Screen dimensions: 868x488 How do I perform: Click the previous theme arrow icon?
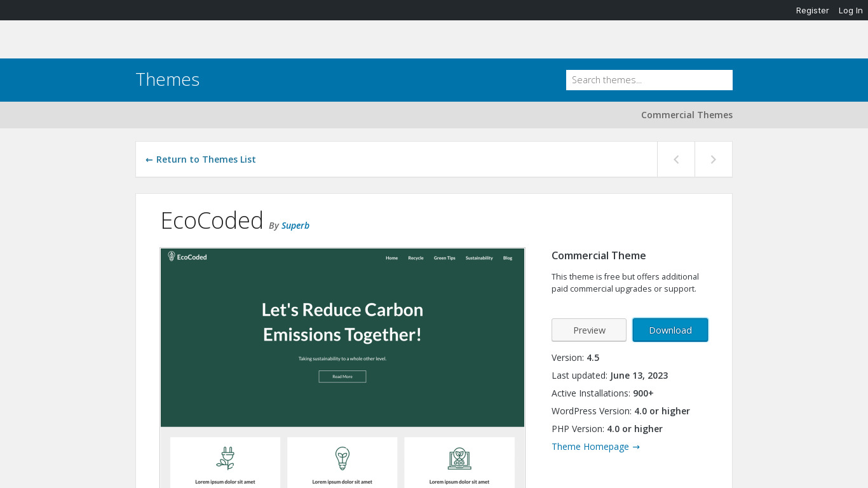click(x=676, y=159)
